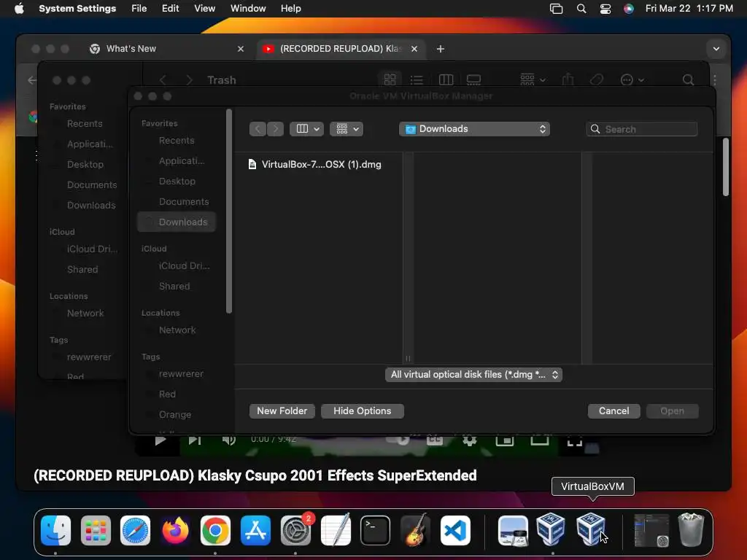Open GarageBand from the Dock

pos(415,530)
